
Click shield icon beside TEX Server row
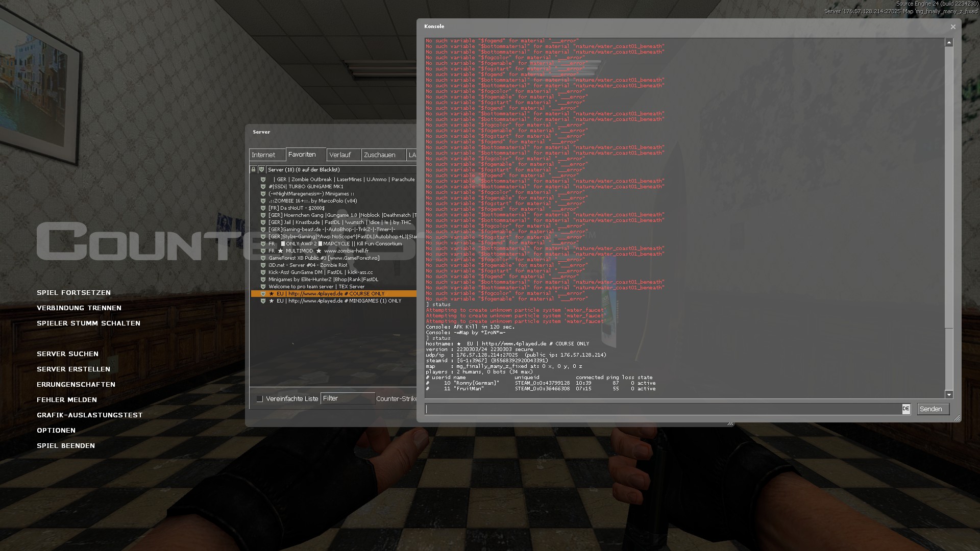pos(263,287)
